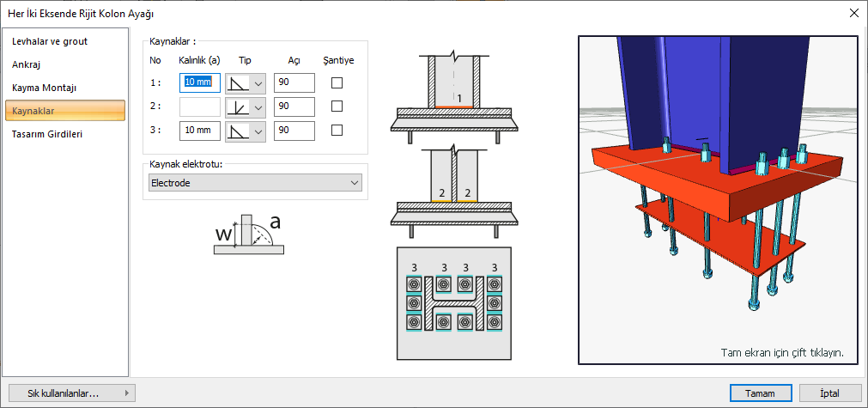868x408 pixels.
Task: Click the weld 3 thickness field
Action: 200,131
